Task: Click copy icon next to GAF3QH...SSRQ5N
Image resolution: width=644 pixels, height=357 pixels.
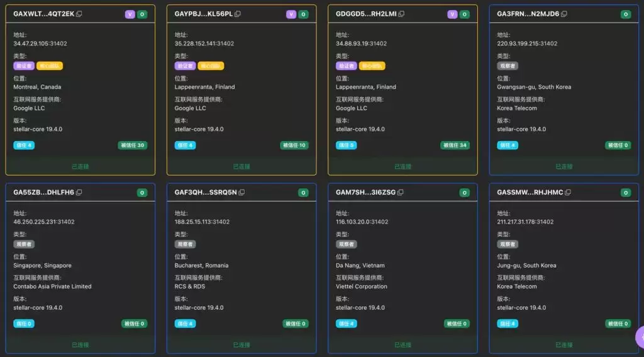Action: [x=241, y=192]
